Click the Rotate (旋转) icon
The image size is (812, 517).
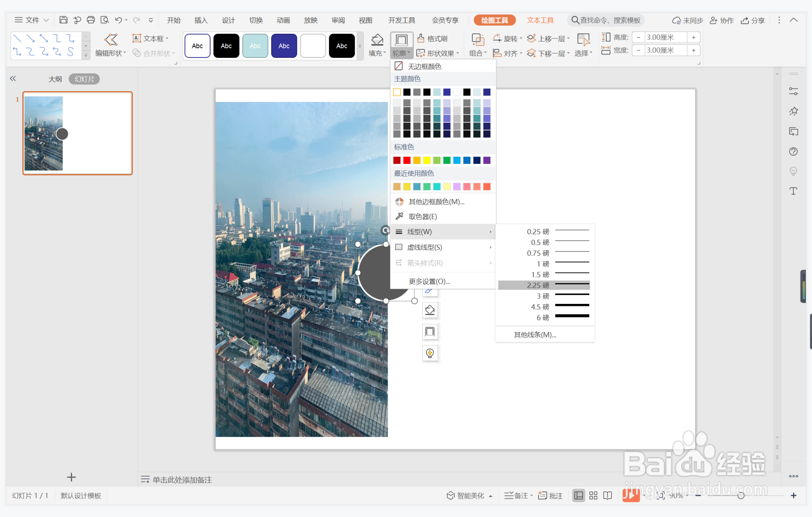[x=497, y=38]
